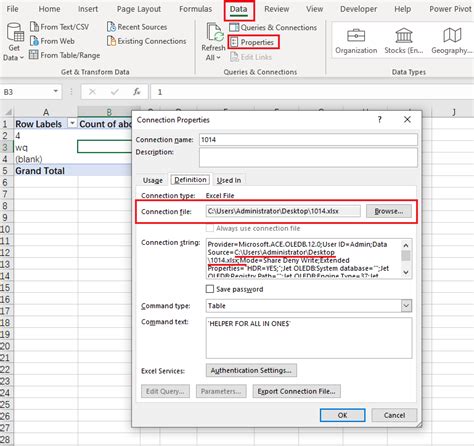Open the File tab
The height and width of the screenshot is (446, 474).
pos(12,9)
